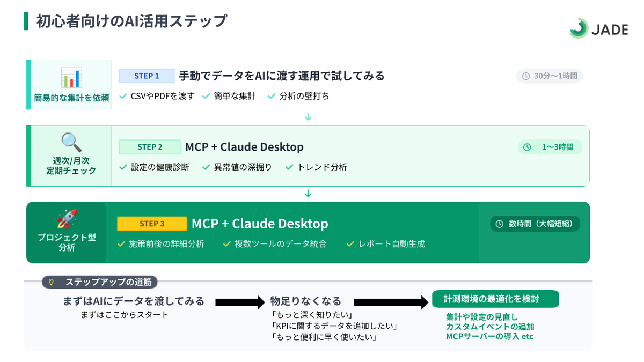This screenshot has width=644, height=362.
Task: Click the JADE logo icon
Action: click(579, 28)
